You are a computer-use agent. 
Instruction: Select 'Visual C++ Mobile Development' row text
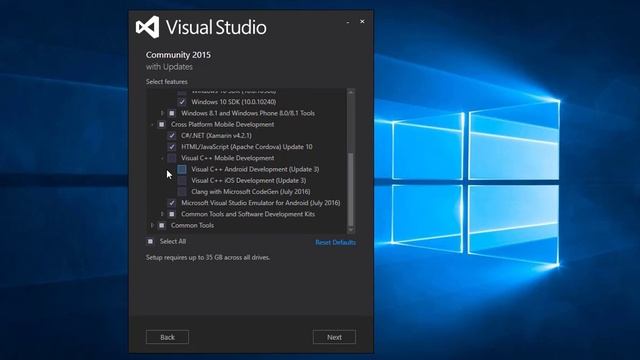[228, 158]
